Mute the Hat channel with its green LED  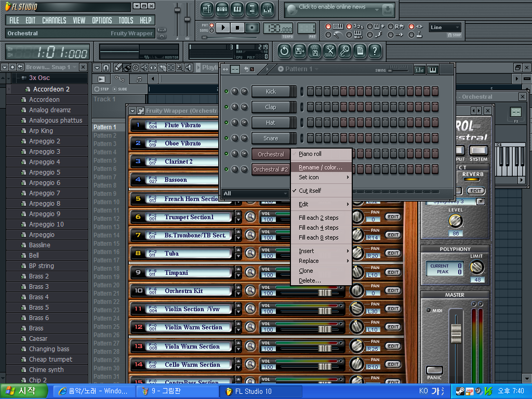coord(227,123)
